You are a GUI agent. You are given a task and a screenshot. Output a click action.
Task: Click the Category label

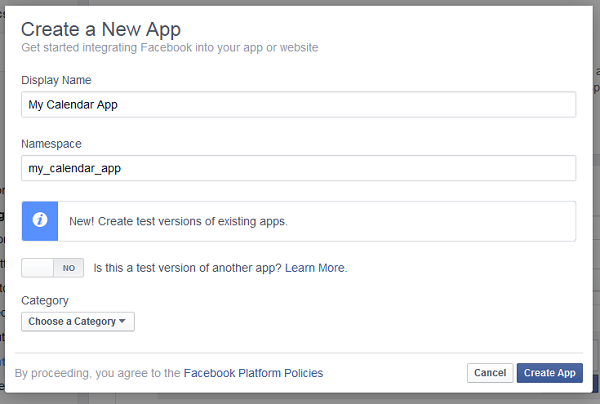click(45, 300)
